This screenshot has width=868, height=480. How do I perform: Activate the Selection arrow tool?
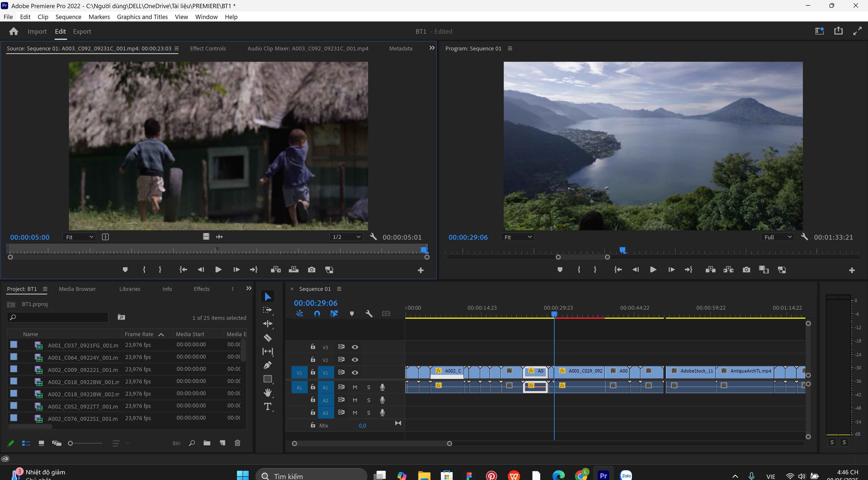(x=267, y=297)
